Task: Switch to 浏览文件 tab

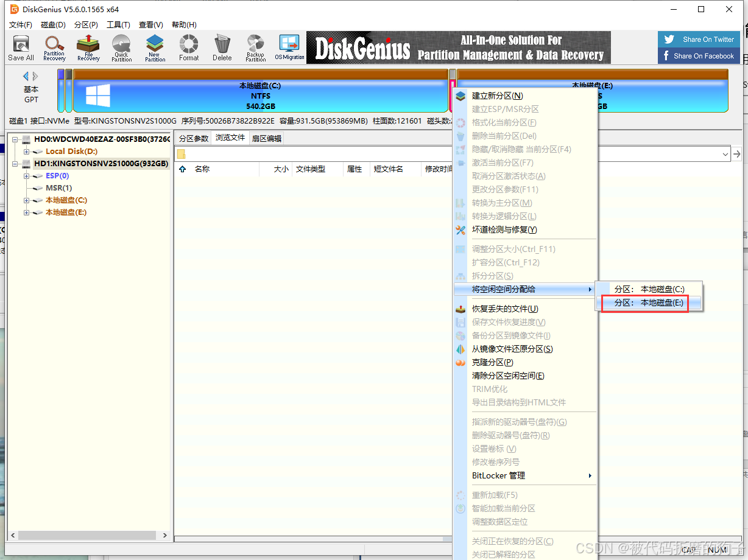Action: (230, 138)
